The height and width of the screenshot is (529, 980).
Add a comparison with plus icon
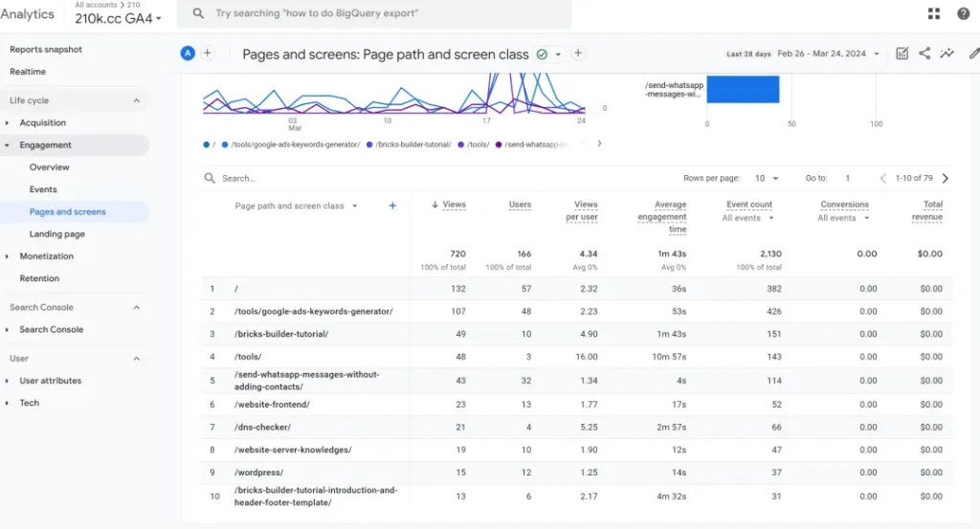click(208, 54)
